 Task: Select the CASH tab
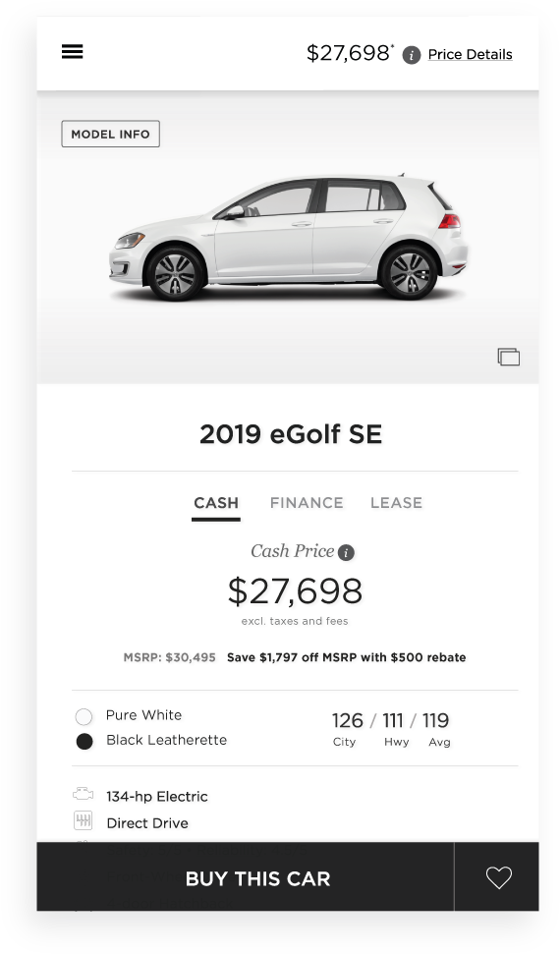(x=216, y=504)
